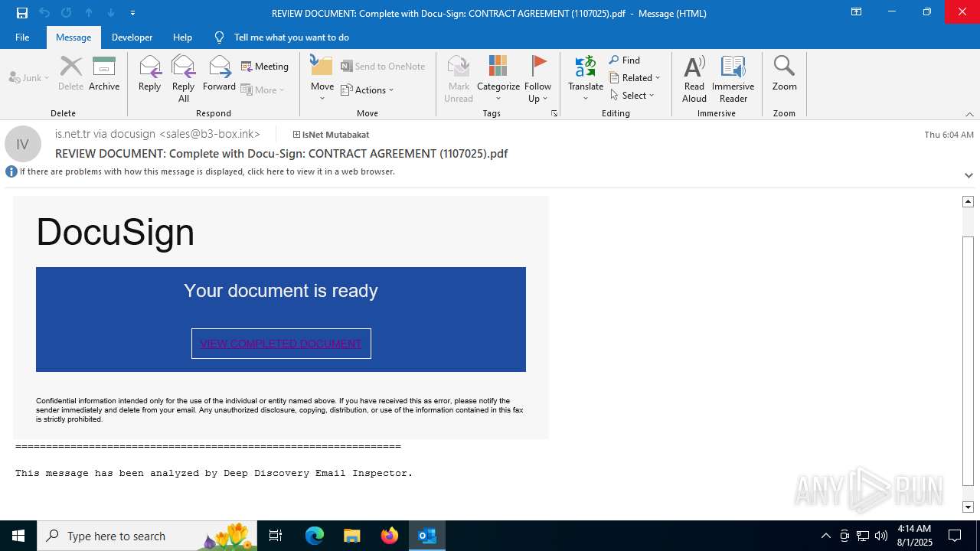Show hidden system tray icons
Viewport: 980px width, 551px height.
pos(825,536)
